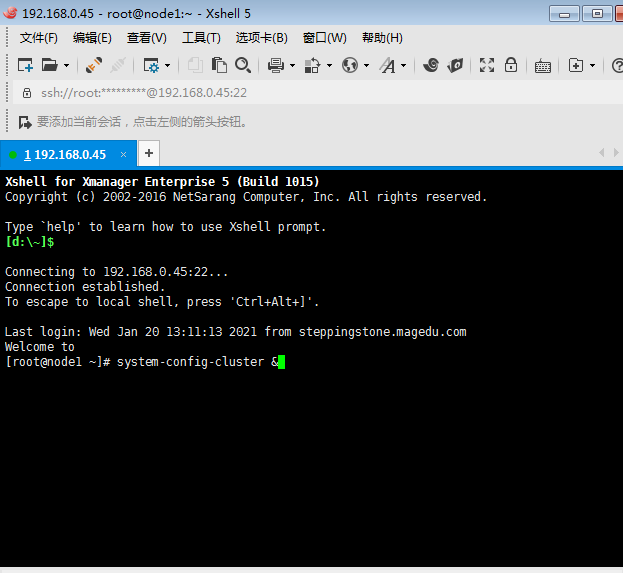The width and height of the screenshot is (623, 573).
Task: Click the system-config-cluster command text
Action: pyautogui.click(x=190, y=362)
